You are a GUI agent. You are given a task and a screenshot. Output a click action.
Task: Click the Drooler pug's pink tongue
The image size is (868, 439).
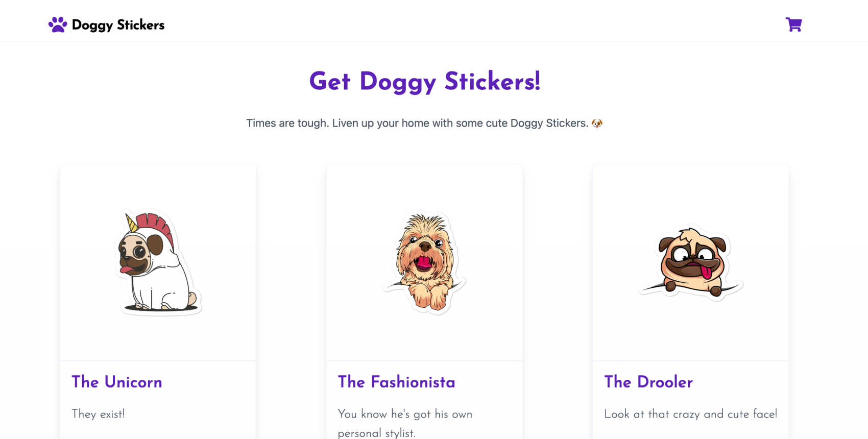pyautogui.click(x=707, y=271)
